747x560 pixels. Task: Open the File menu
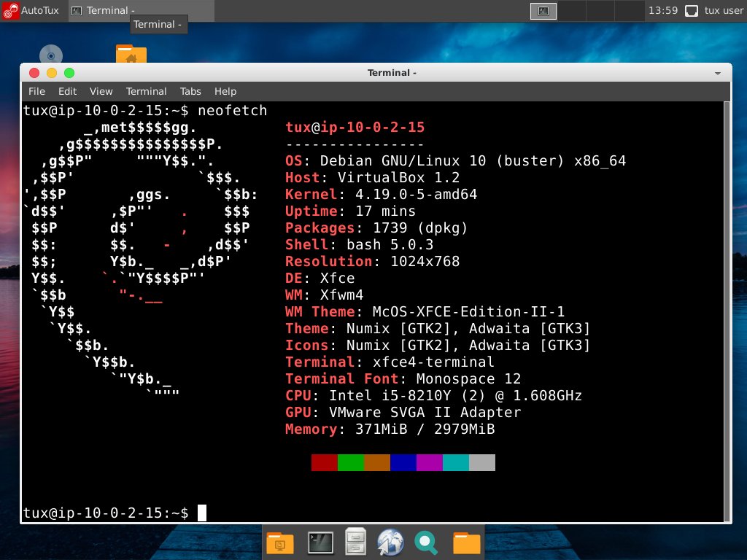pyautogui.click(x=36, y=91)
